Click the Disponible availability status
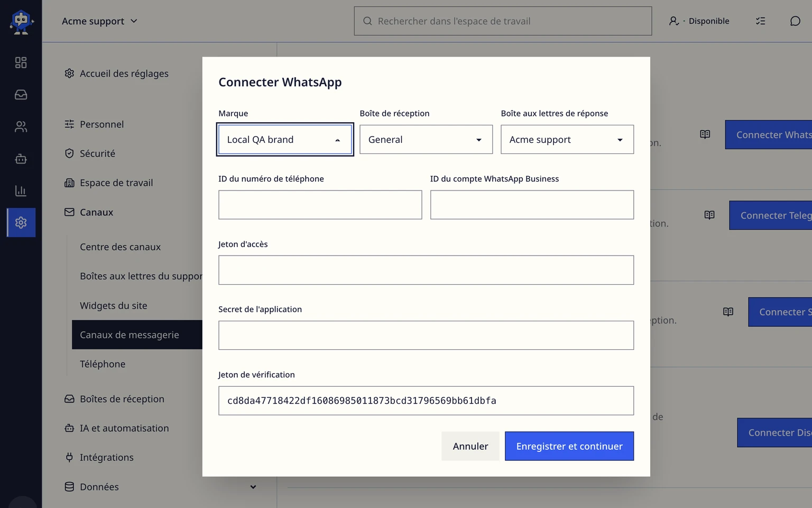This screenshot has height=508, width=812. point(699,21)
